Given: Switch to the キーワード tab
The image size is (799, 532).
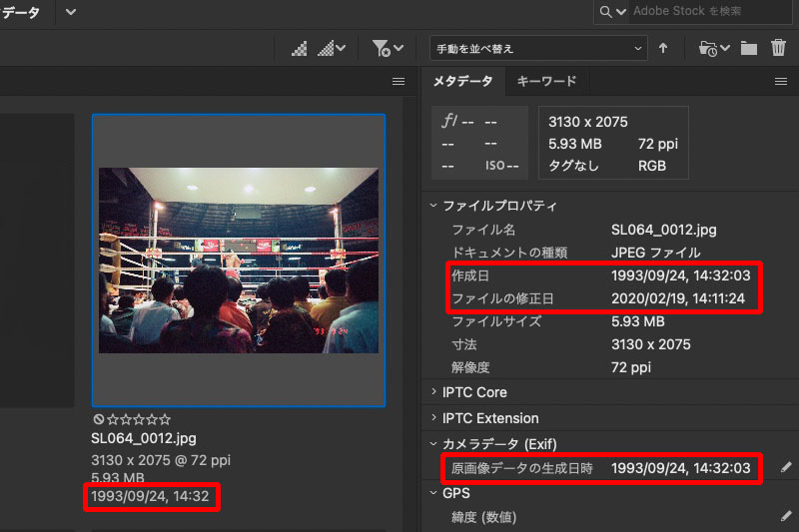Looking at the screenshot, I should click(546, 82).
